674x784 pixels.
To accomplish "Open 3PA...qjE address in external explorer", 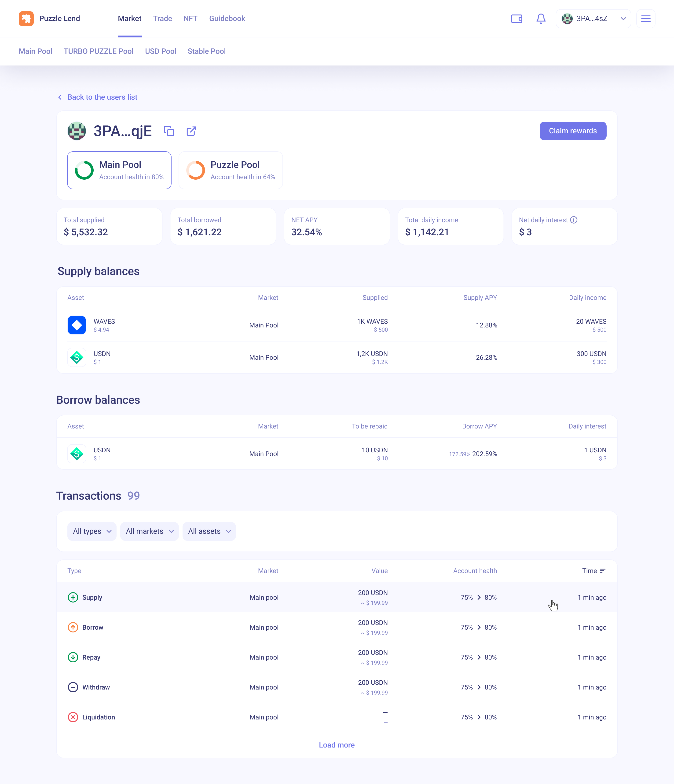I will pos(191,131).
